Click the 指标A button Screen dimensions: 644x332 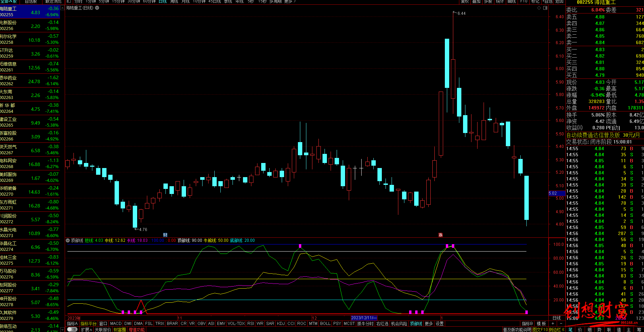tap(72, 324)
